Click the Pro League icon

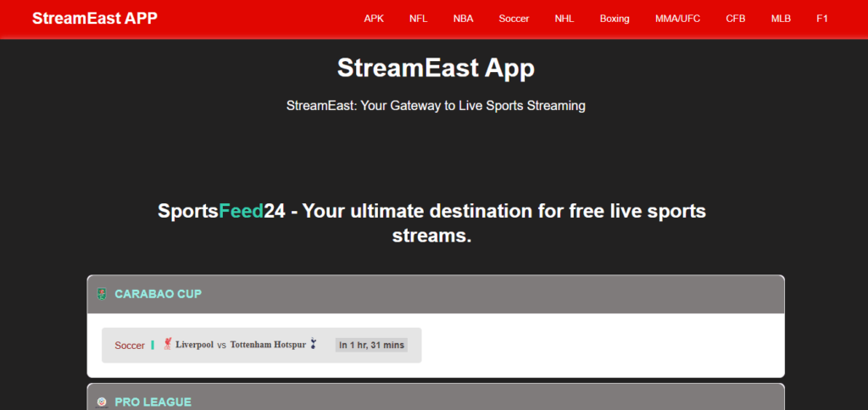point(102,402)
